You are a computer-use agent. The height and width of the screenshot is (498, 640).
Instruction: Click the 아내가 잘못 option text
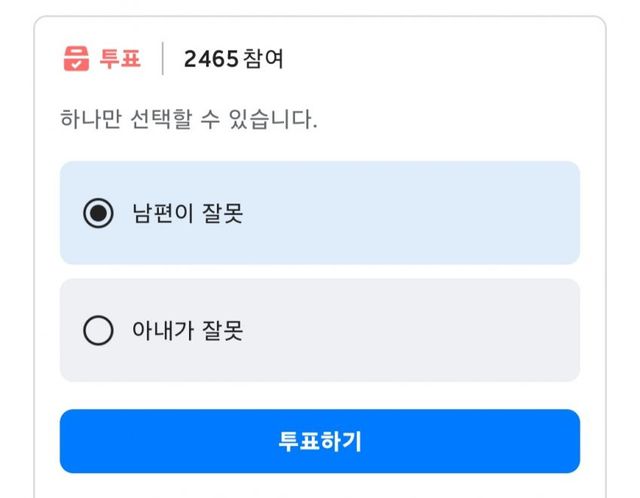point(187,330)
